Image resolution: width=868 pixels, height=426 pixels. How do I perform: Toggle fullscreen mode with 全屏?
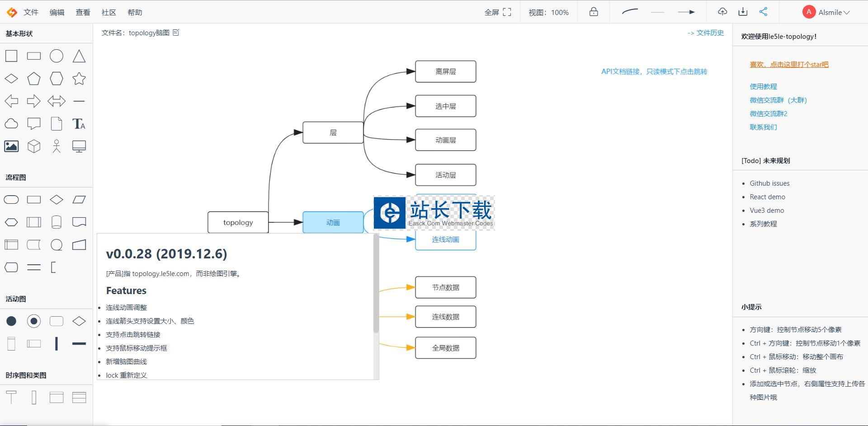(498, 12)
